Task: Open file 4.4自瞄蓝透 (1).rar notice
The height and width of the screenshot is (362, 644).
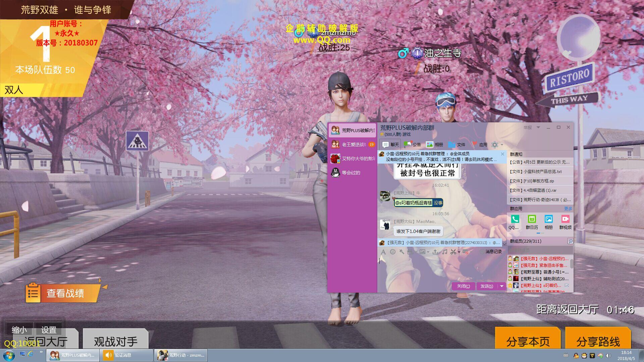Action: coord(540,190)
